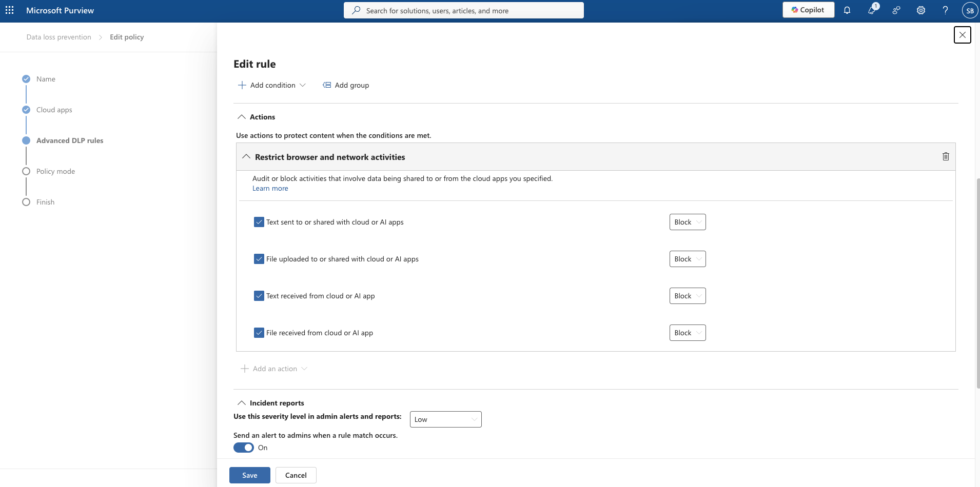Open the settings gear icon
The width and height of the screenshot is (980, 487).
coord(921,10)
